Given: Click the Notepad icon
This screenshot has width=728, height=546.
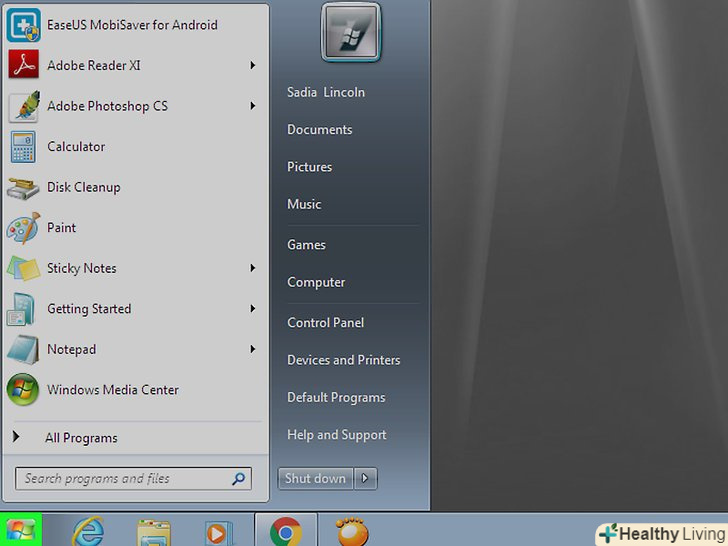Looking at the screenshot, I should point(23,350).
